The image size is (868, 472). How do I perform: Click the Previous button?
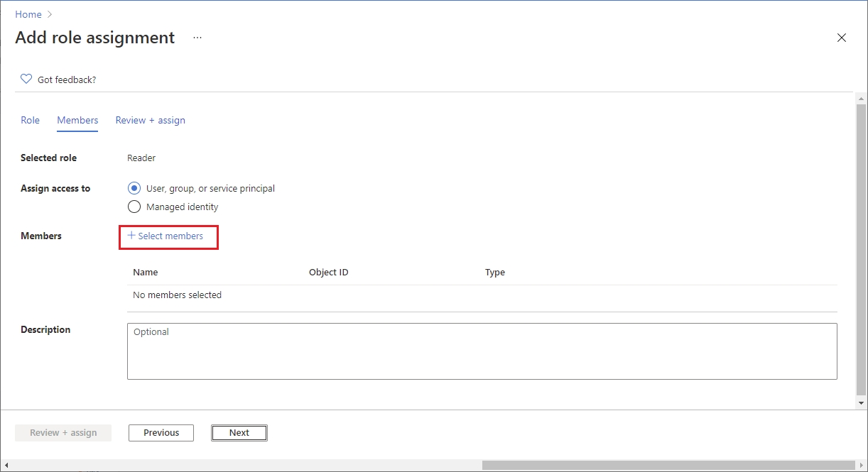click(161, 433)
